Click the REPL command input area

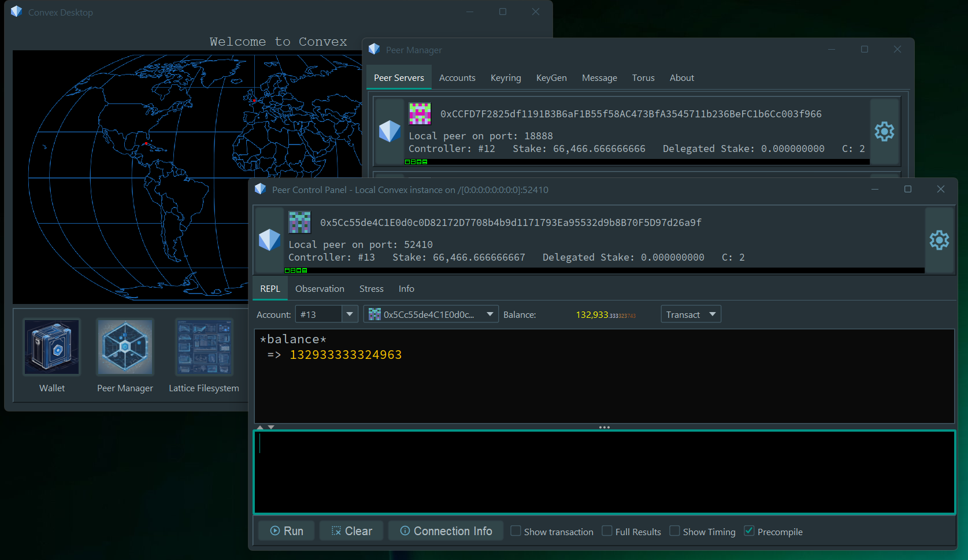click(x=604, y=472)
